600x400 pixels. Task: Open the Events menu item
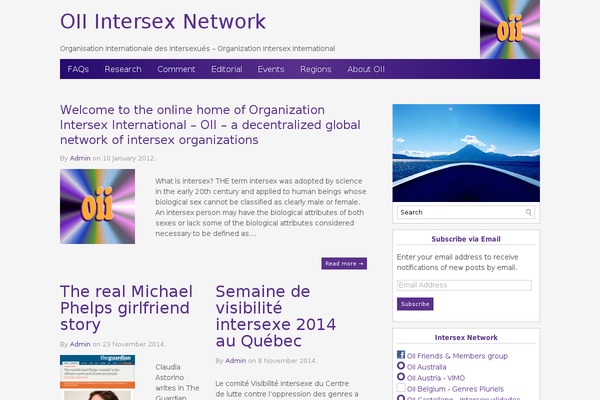click(x=271, y=69)
